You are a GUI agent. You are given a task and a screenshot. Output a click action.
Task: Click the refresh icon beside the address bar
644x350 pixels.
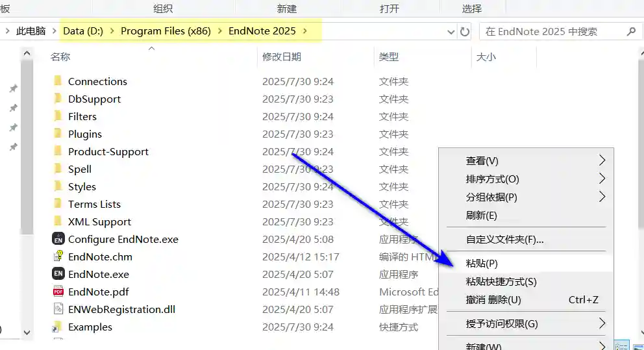465,31
